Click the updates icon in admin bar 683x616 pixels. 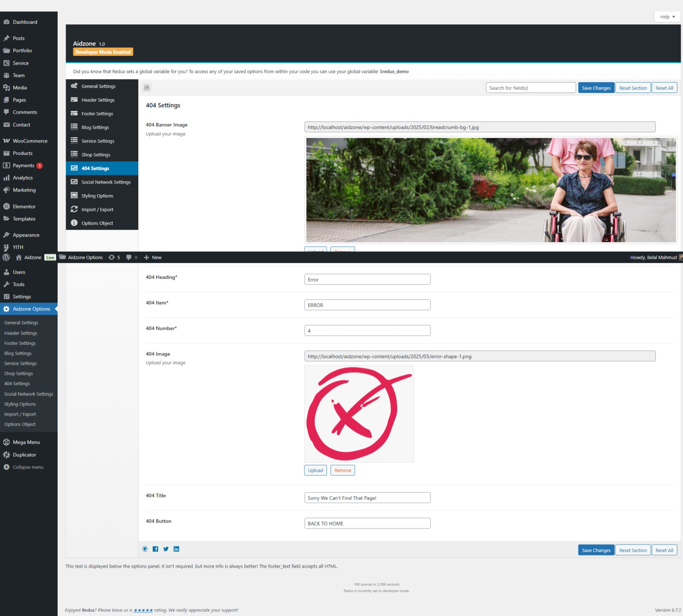(x=114, y=258)
